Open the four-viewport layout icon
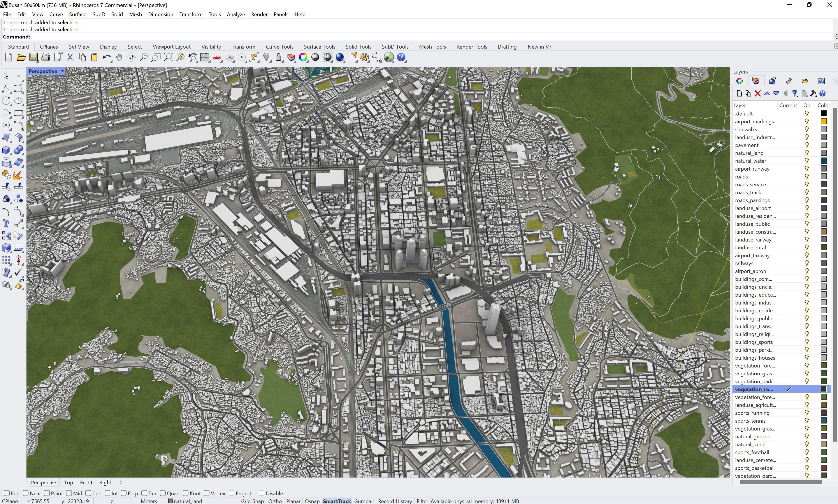 click(205, 57)
